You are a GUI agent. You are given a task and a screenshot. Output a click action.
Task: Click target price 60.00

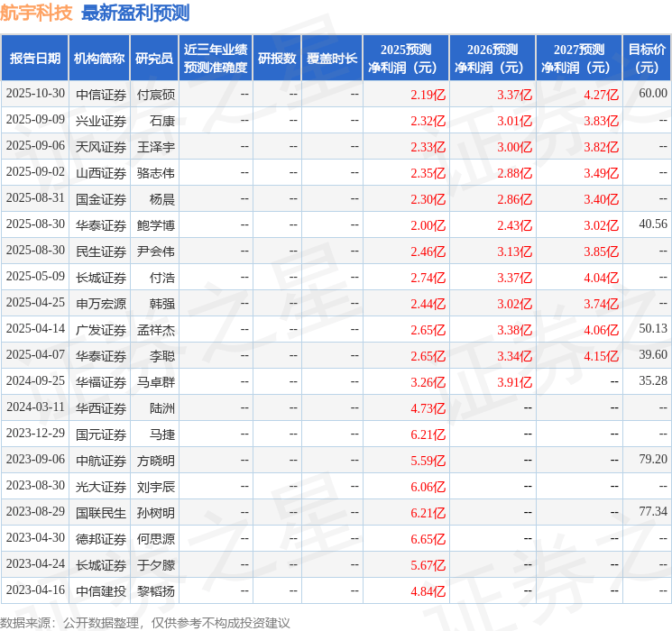[x=653, y=93]
